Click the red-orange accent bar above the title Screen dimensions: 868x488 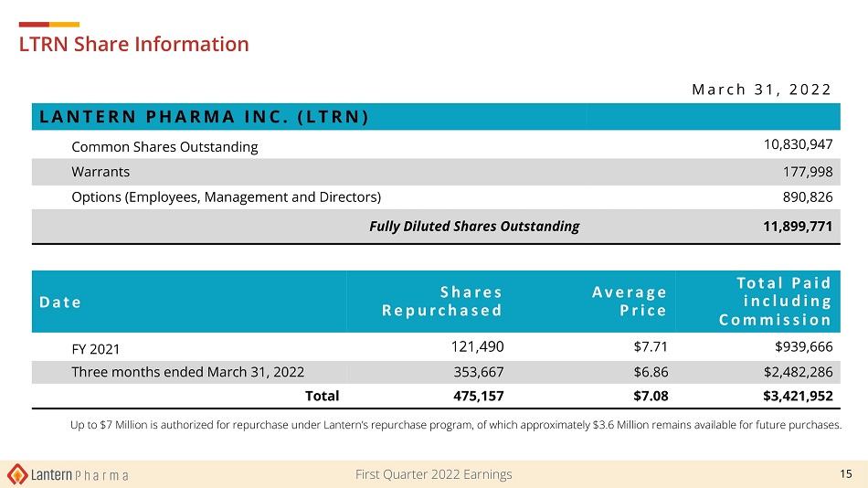click(49, 24)
